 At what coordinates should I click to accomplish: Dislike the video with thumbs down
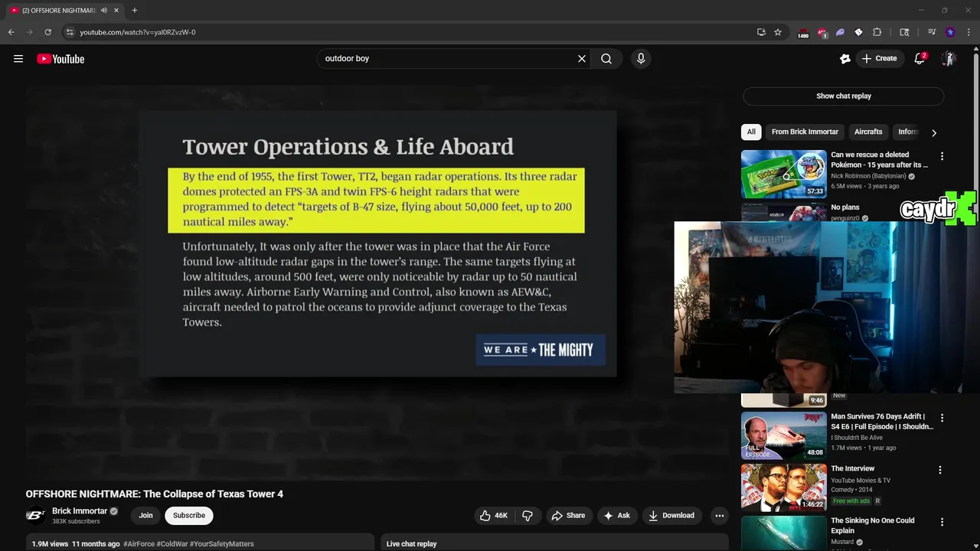(x=528, y=516)
